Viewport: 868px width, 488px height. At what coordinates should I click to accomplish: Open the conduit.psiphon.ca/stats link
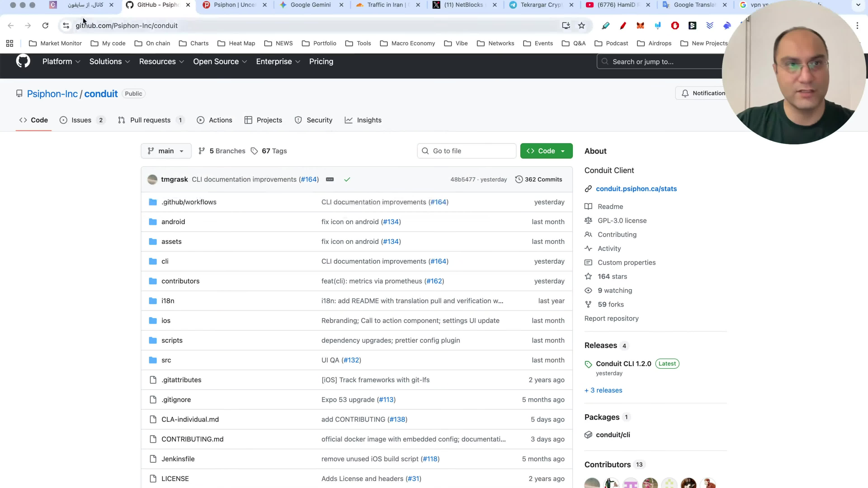[x=636, y=189]
